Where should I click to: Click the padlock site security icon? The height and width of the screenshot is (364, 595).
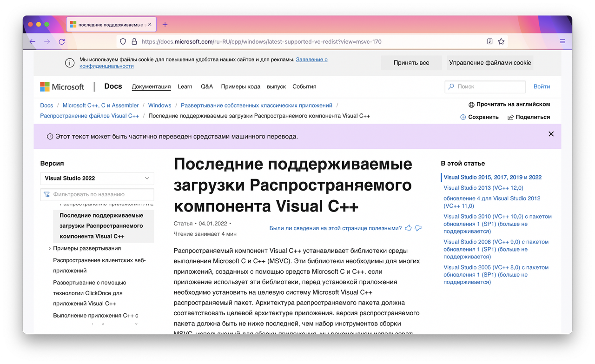(x=134, y=41)
